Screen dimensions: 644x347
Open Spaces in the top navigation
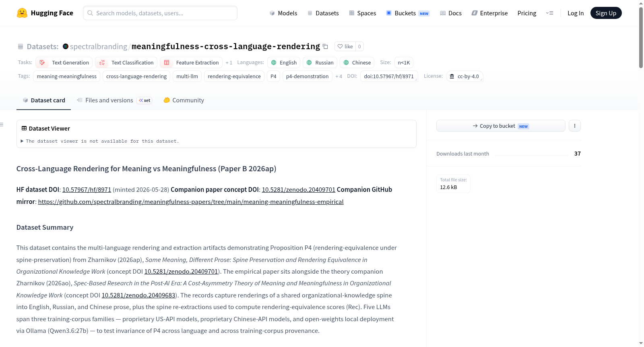362,13
